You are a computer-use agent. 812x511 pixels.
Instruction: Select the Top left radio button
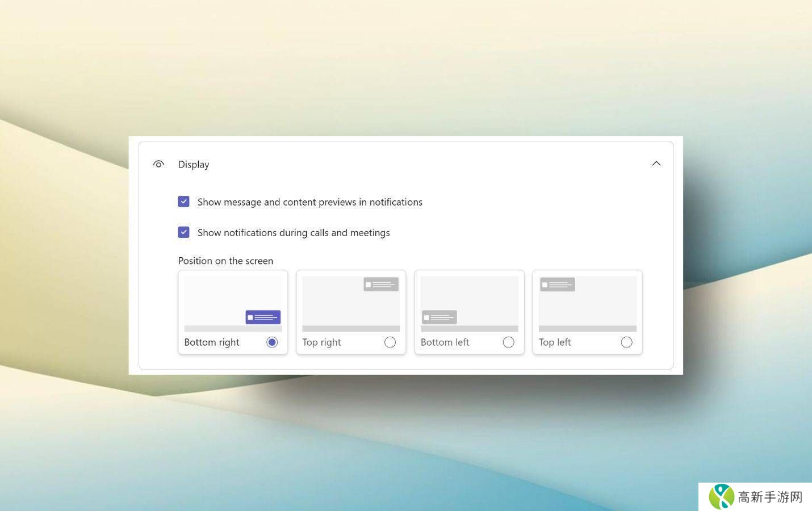(x=626, y=342)
